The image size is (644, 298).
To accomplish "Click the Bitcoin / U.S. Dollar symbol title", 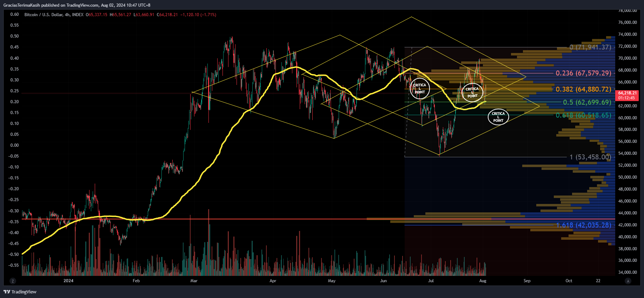I will [44, 15].
